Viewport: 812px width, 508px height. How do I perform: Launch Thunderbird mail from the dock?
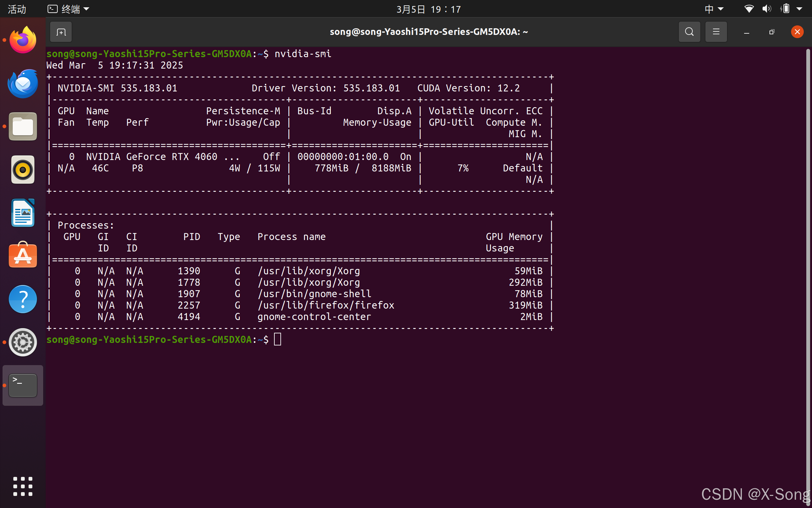(x=23, y=83)
